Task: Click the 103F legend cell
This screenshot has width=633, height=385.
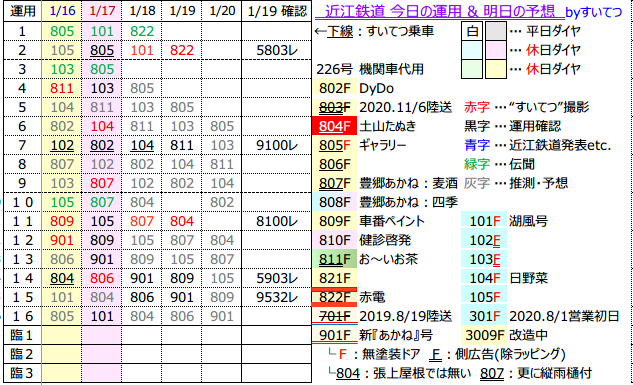Action: [484, 259]
